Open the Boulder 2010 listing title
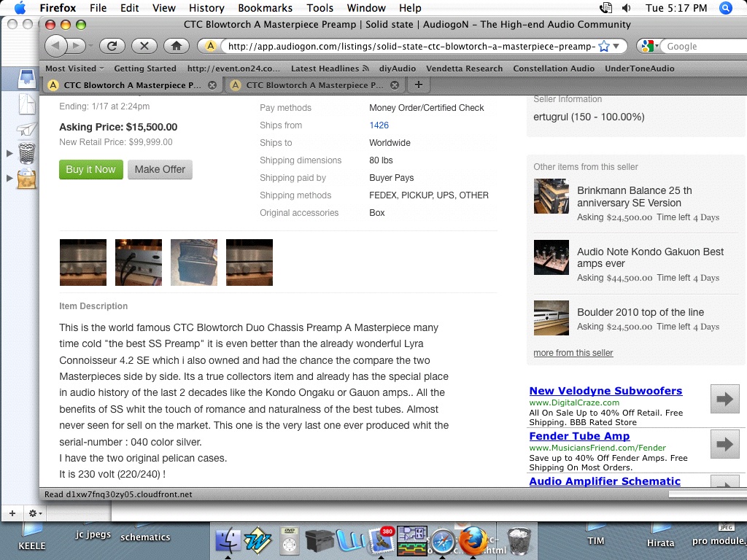747x560 pixels. pyautogui.click(x=640, y=312)
